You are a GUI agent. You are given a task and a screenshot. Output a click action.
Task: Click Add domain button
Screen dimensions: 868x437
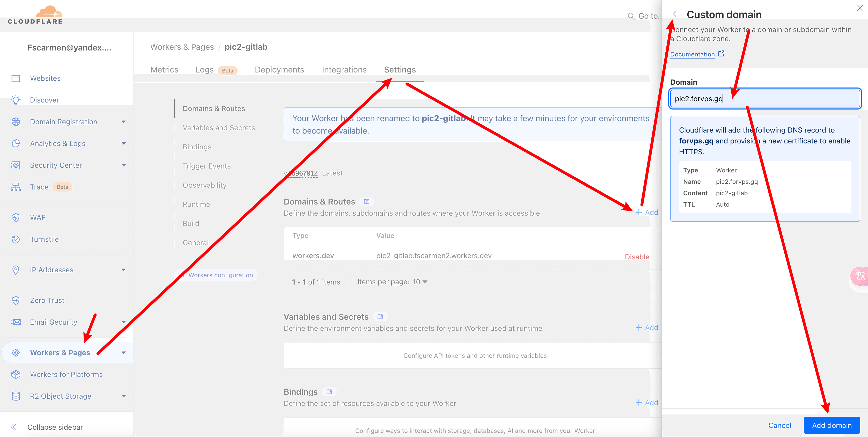(832, 426)
